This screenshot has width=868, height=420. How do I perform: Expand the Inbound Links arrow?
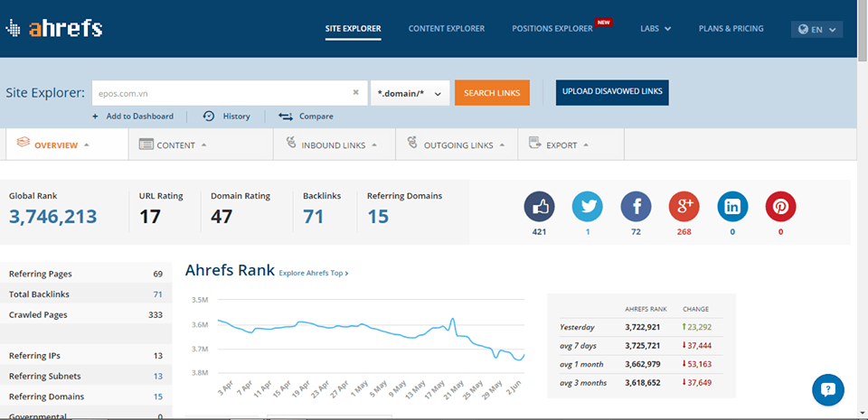[374, 145]
